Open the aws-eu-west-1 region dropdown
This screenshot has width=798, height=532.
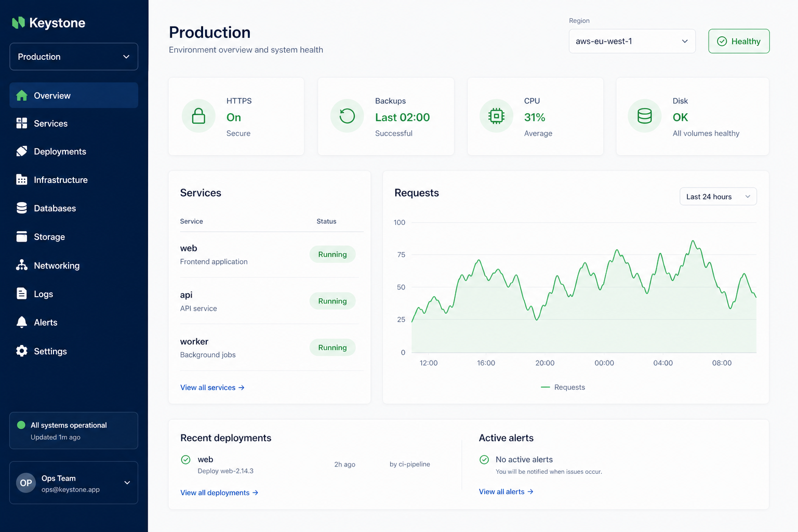click(632, 41)
